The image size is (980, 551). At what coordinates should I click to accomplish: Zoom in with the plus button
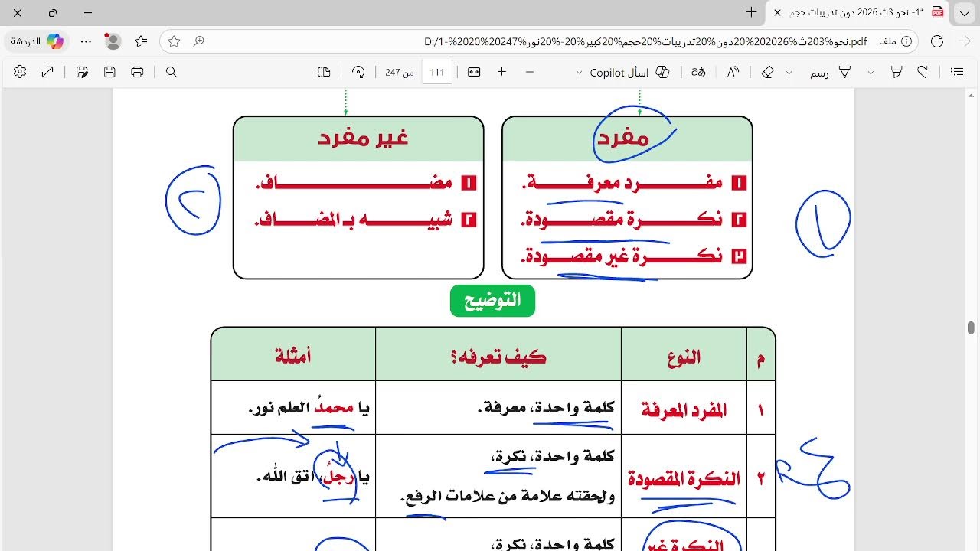click(501, 72)
